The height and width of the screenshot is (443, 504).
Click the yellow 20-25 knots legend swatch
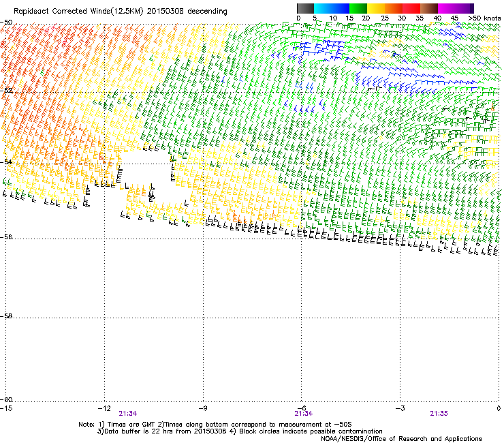click(x=376, y=8)
